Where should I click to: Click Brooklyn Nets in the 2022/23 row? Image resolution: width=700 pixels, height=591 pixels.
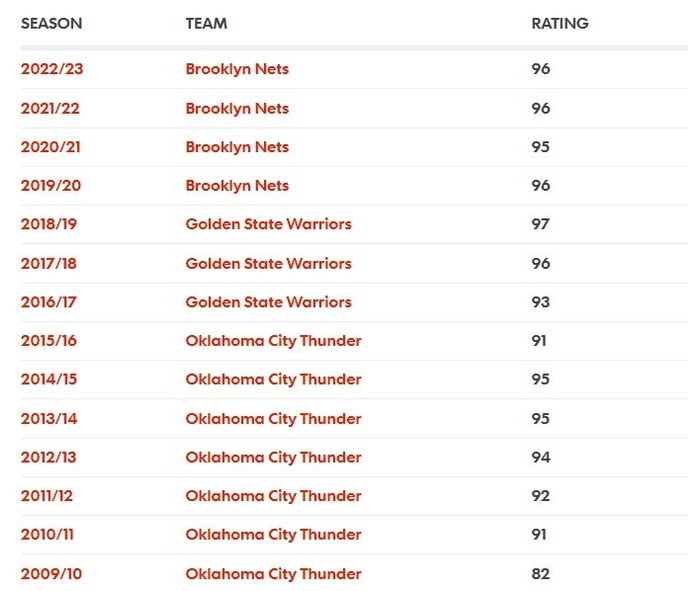click(x=237, y=70)
